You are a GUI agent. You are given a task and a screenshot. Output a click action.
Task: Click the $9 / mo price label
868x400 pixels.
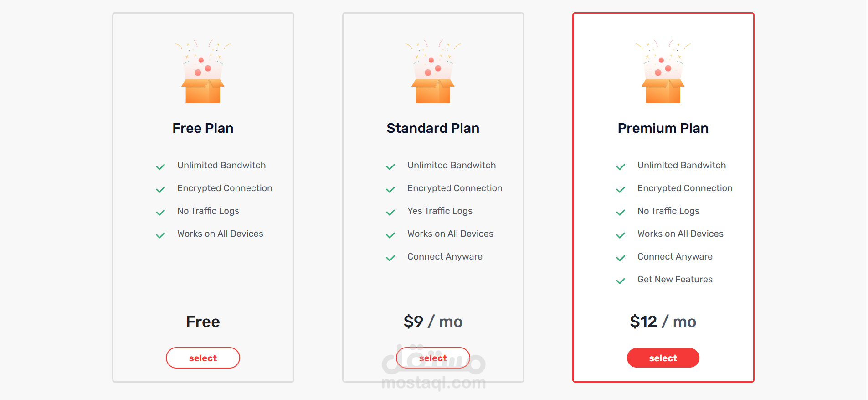pos(433,322)
